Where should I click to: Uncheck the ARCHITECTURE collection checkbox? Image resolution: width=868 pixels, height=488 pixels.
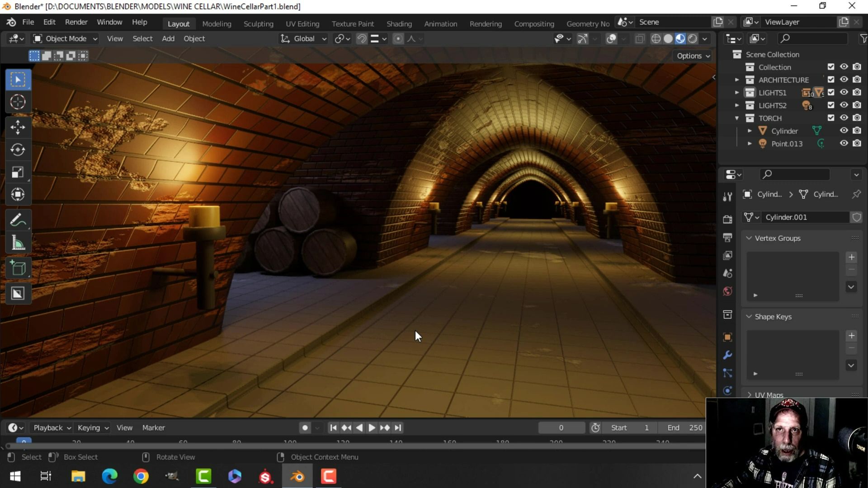coord(830,80)
